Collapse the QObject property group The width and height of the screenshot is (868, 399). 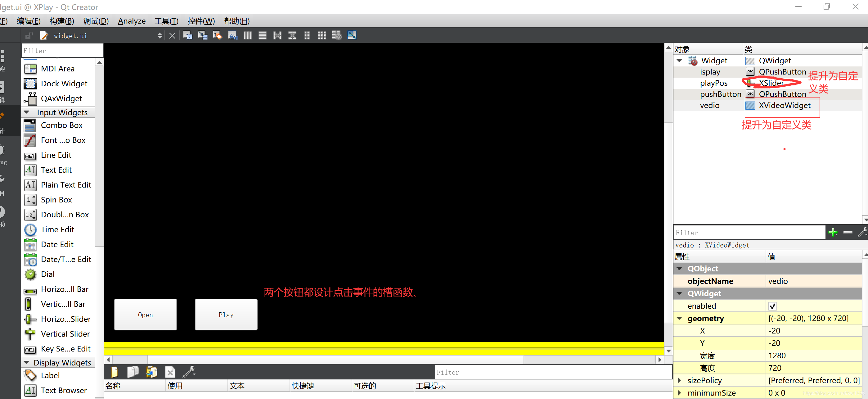click(x=679, y=269)
